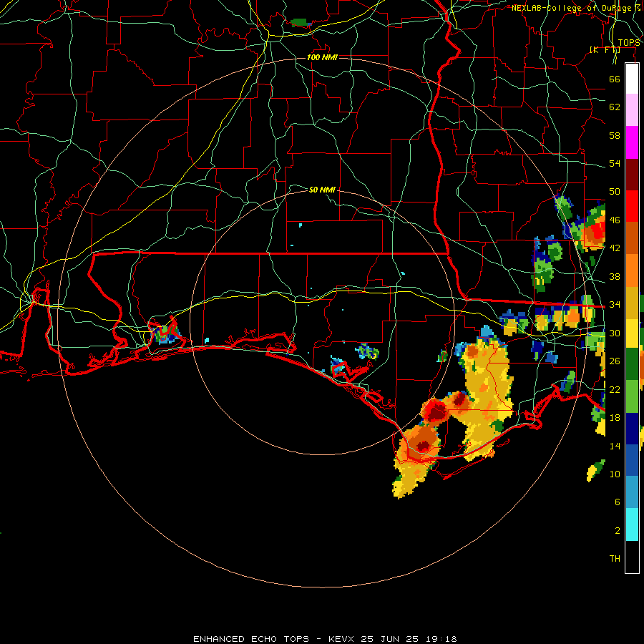Click the legend value 58

click(615, 135)
